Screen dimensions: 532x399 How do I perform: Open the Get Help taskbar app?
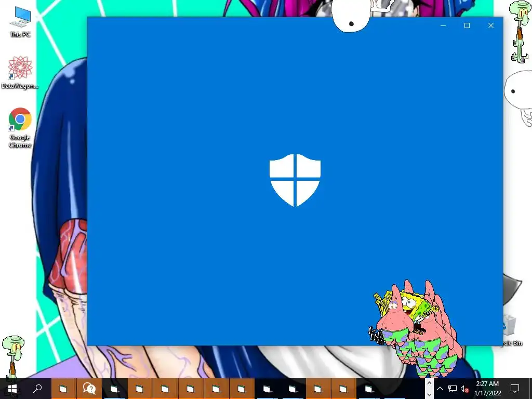pyautogui.click(x=89, y=389)
